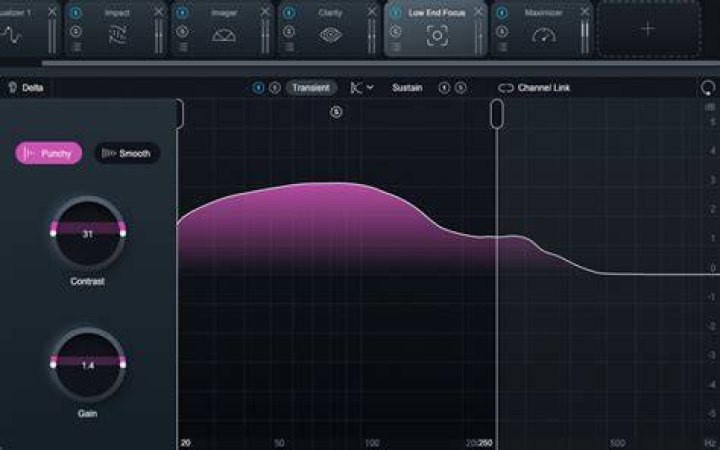Toggle the Sustain solo S button
720x450 pixels.
tap(461, 88)
